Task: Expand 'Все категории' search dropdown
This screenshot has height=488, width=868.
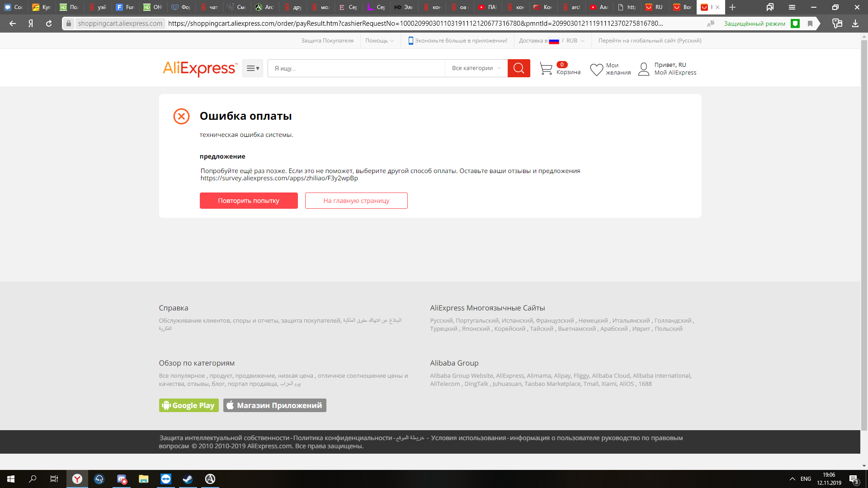Action: point(476,68)
